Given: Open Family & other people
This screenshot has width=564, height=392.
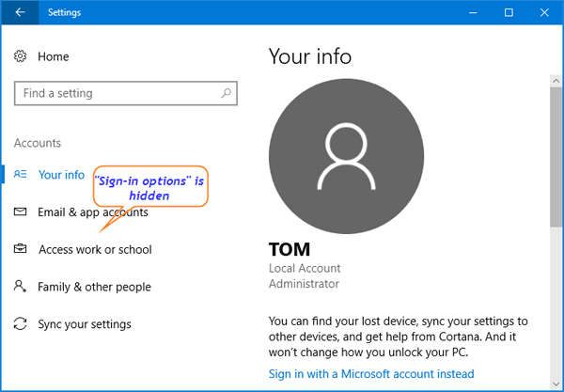Looking at the screenshot, I should point(94,288).
